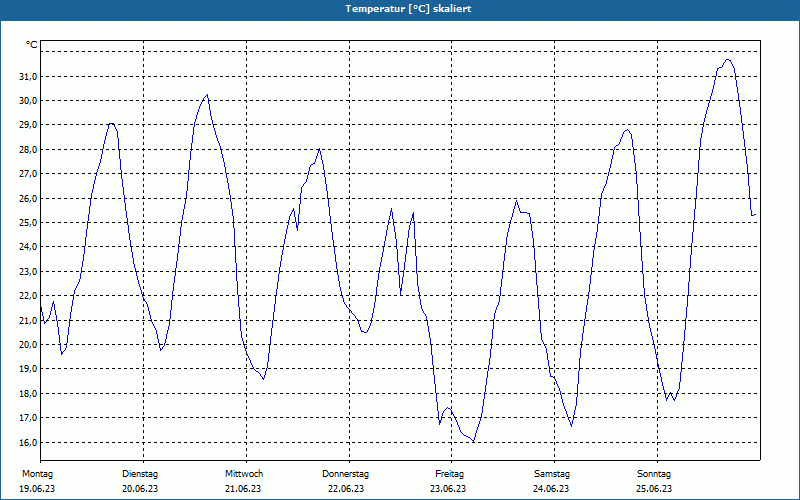Screen dimensions: 800x500
Task: Click the 18,0 axis value
Action: [28, 393]
